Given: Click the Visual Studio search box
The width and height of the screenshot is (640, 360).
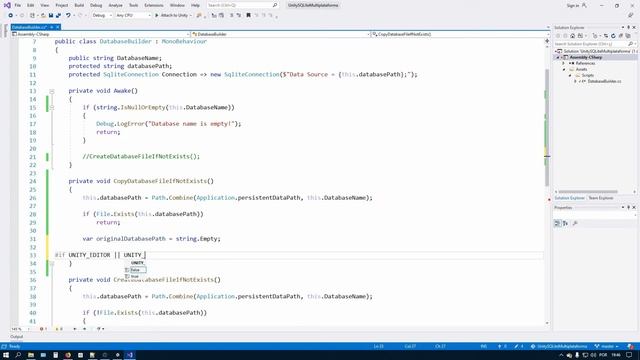Looking at the screenshot, I should click(242, 5).
